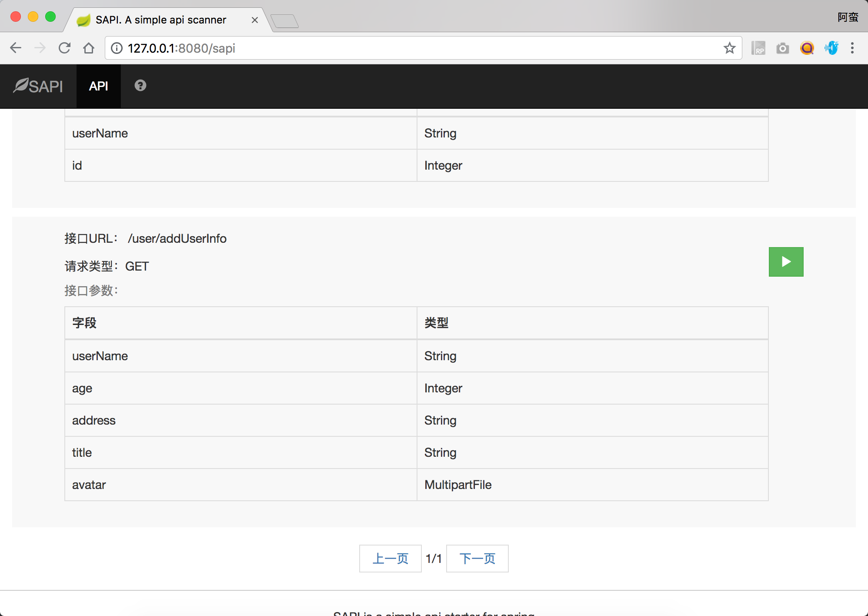Click the SAPI leaf logo
Screen dimensions: 868x616
(38, 86)
